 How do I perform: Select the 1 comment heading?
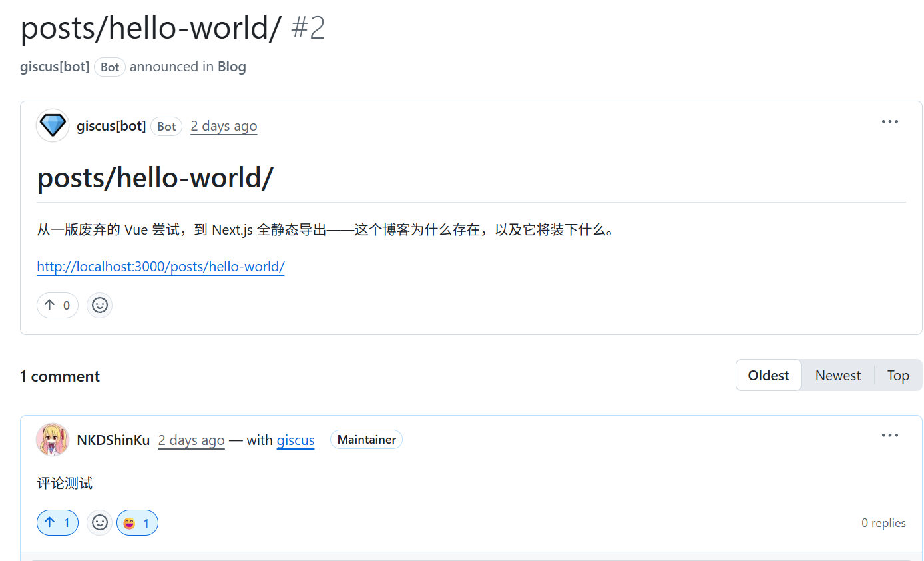click(60, 376)
